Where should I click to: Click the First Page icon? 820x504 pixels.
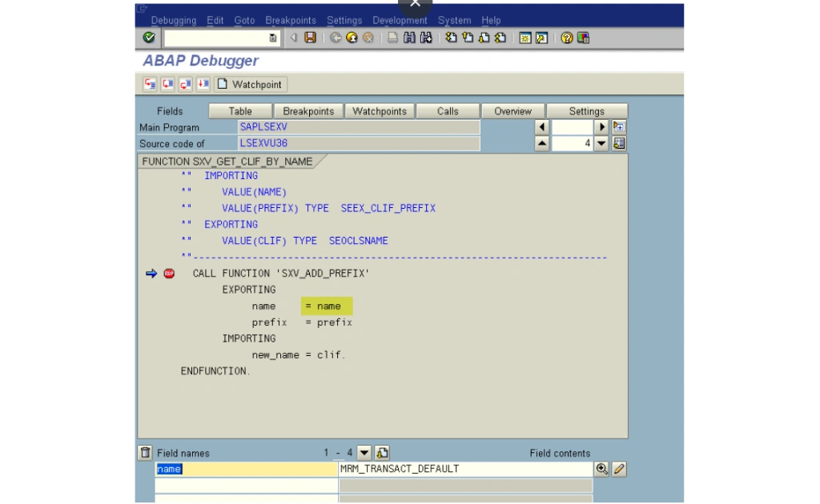(x=451, y=38)
